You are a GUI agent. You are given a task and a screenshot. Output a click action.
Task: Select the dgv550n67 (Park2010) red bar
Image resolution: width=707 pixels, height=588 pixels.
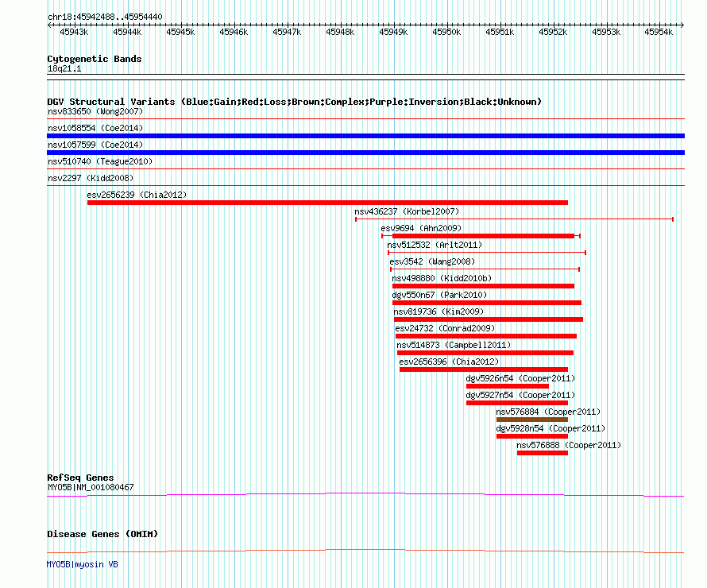(x=487, y=303)
